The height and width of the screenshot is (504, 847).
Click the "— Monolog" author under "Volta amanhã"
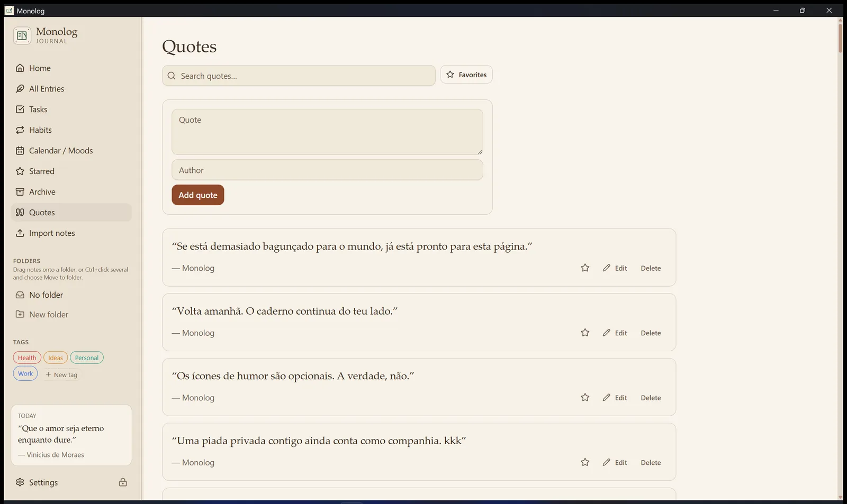[x=193, y=333]
